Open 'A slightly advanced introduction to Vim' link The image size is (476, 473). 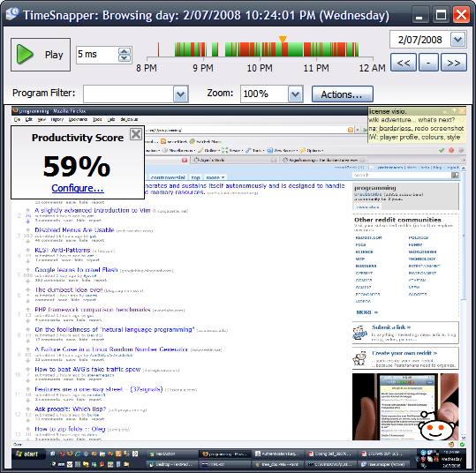[93, 210]
